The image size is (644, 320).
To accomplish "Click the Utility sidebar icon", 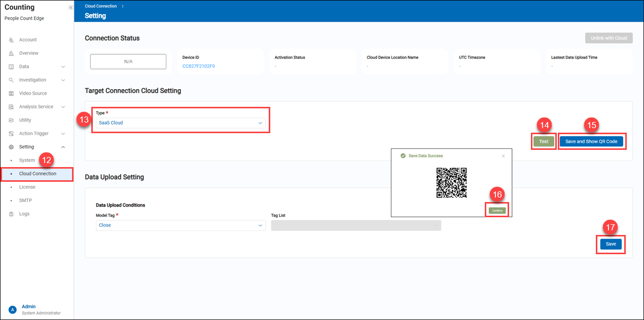I will click(x=11, y=121).
